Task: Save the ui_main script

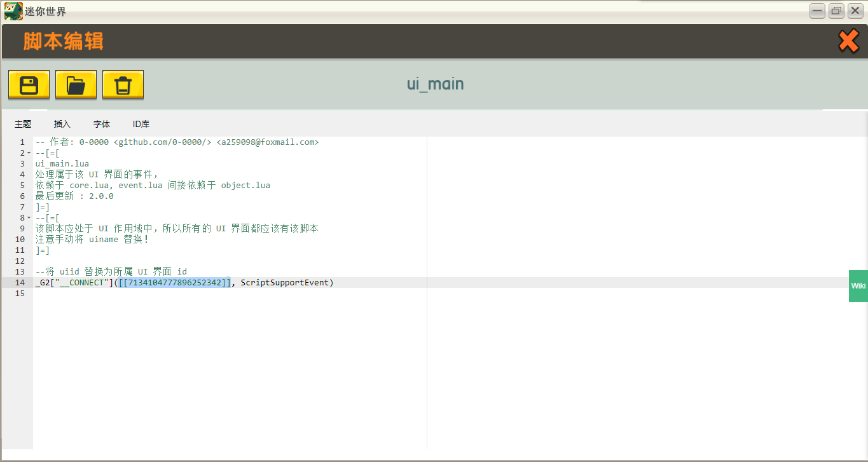Action: [x=29, y=83]
